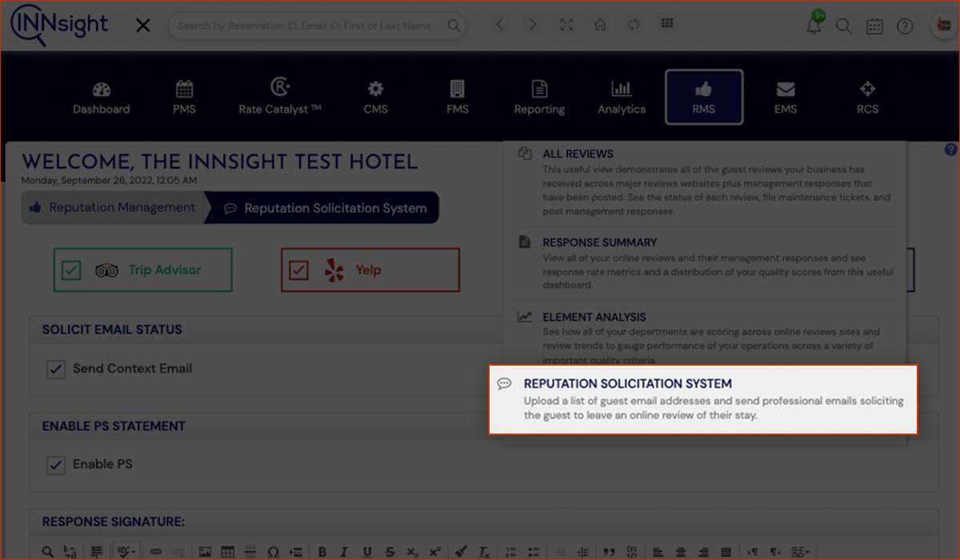Click the INNsight logo
The image size is (960, 560).
coord(60,25)
